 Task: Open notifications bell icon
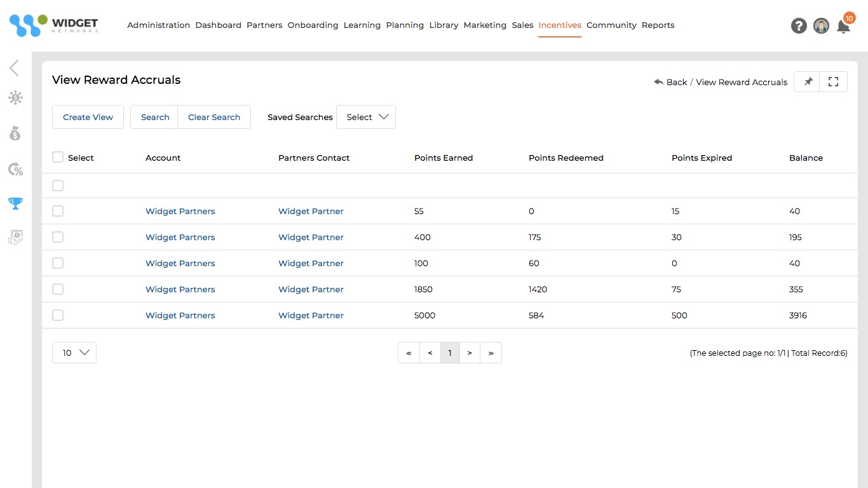[843, 27]
